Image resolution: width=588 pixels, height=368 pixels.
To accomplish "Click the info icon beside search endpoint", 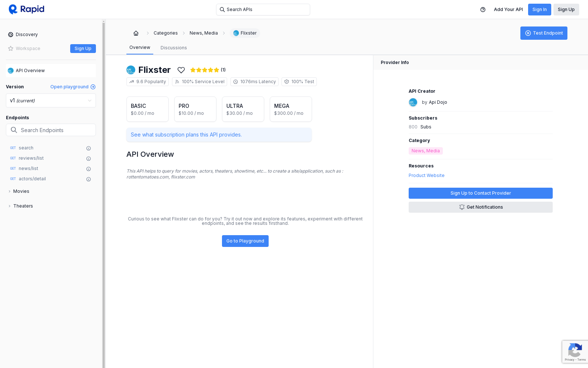I will coord(89,148).
